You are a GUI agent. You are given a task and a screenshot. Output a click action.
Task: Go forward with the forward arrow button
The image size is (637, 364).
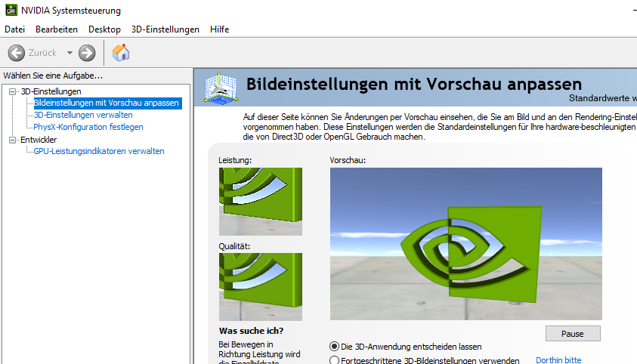pos(87,53)
